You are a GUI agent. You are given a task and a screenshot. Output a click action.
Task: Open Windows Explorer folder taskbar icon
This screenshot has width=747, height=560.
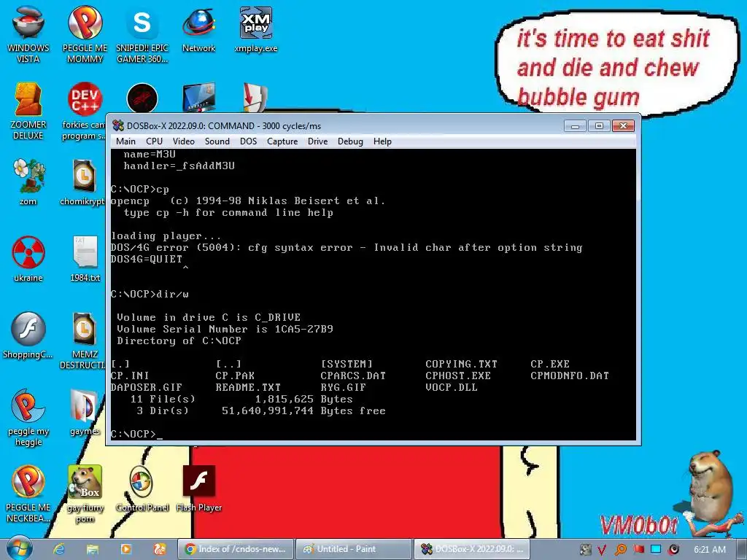click(x=93, y=549)
